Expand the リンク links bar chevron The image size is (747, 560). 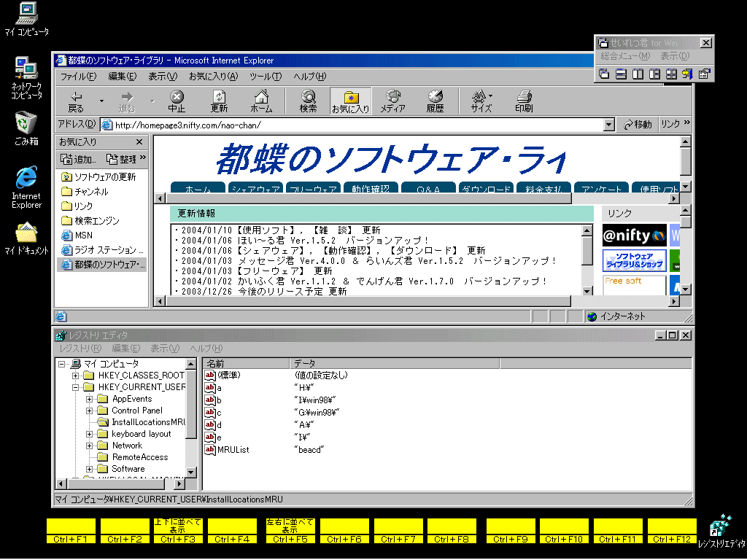click(687, 122)
